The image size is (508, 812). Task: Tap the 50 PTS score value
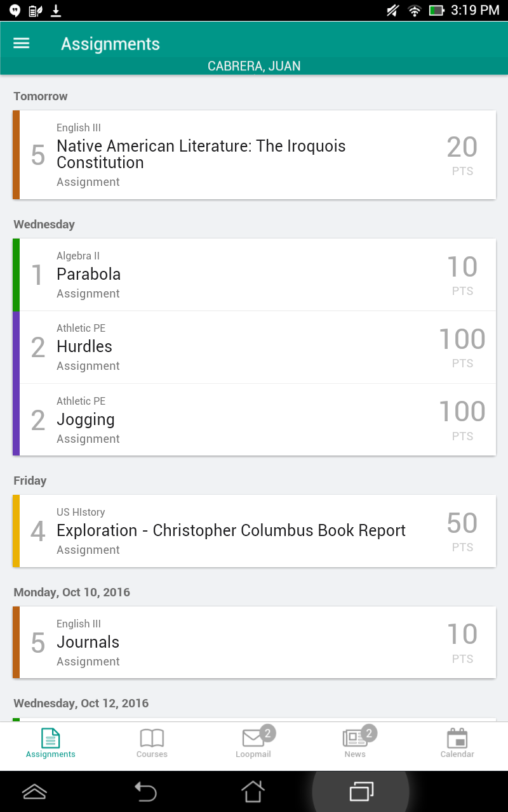pyautogui.click(x=462, y=530)
